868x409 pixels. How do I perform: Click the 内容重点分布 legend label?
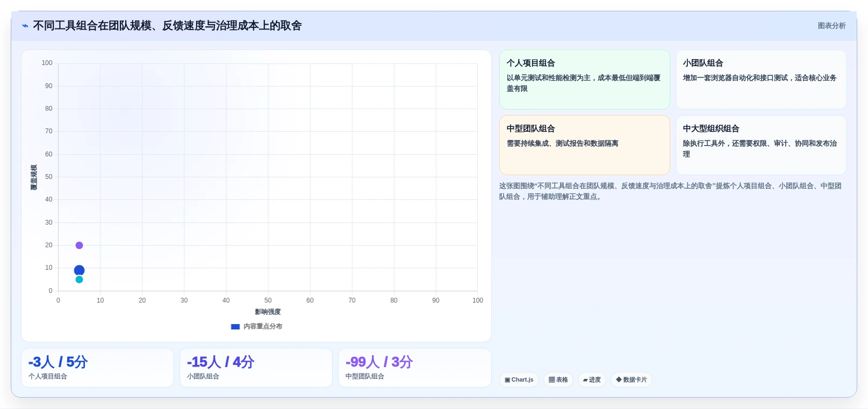pos(263,326)
